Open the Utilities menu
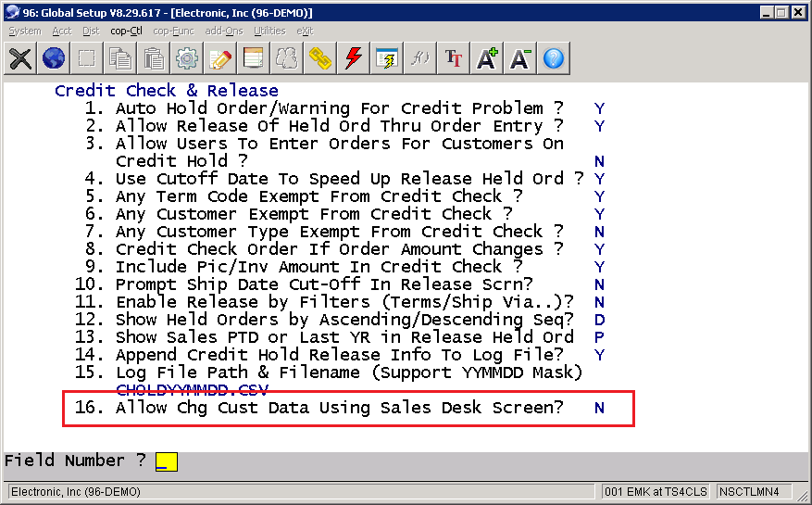This screenshot has height=505, width=812. tap(269, 32)
